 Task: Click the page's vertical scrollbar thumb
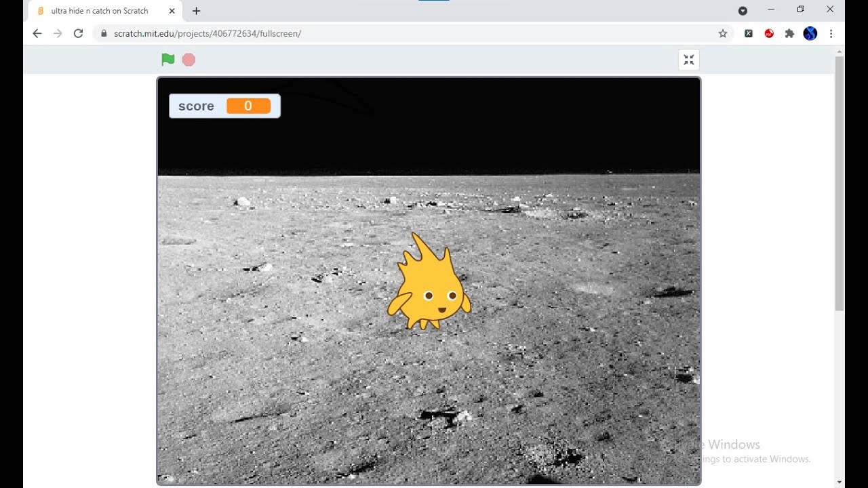coord(840,183)
